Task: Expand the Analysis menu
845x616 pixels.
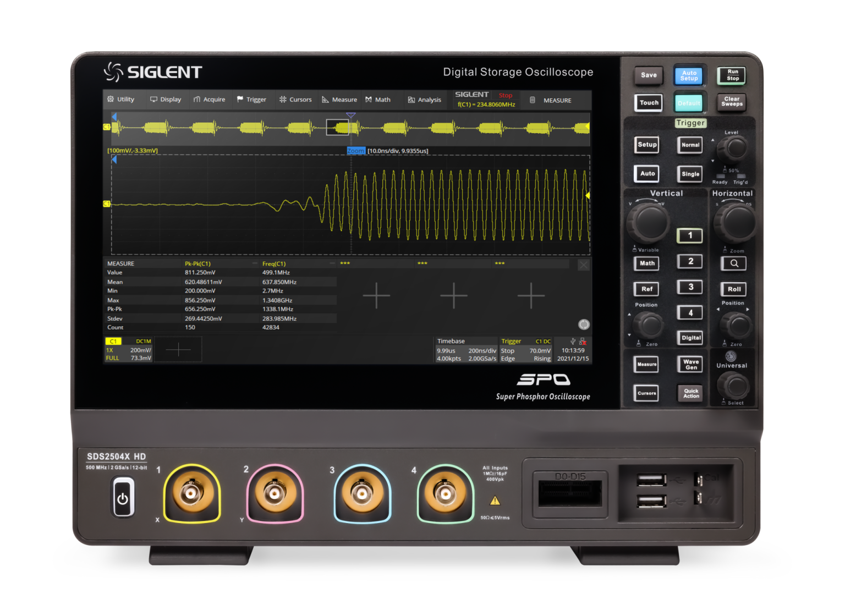Action: point(424,100)
